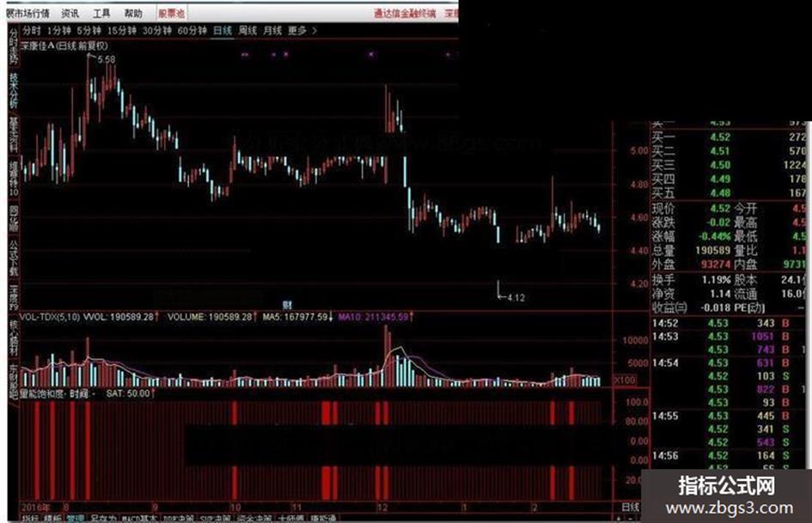The height and width of the screenshot is (523, 812).
Task: Click the 1051 volume tick entry
Action: (762, 337)
